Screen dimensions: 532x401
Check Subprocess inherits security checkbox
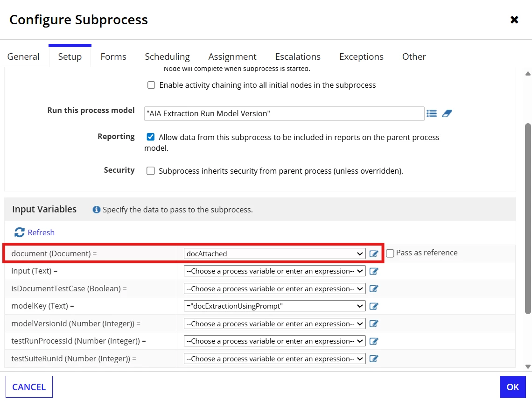click(151, 171)
